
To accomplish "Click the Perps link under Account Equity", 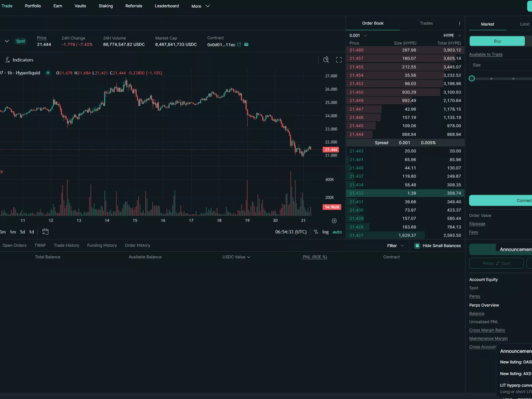I will click(474, 296).
